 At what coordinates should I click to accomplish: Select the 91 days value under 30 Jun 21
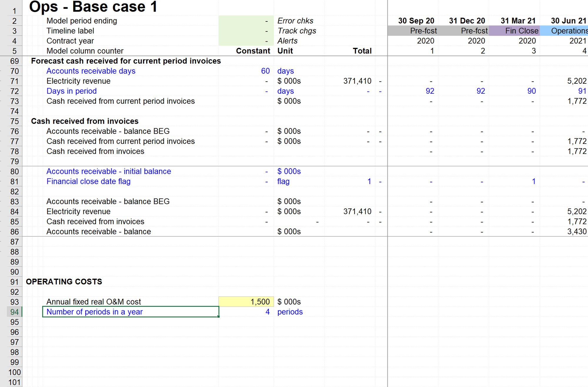pos(582,91)
